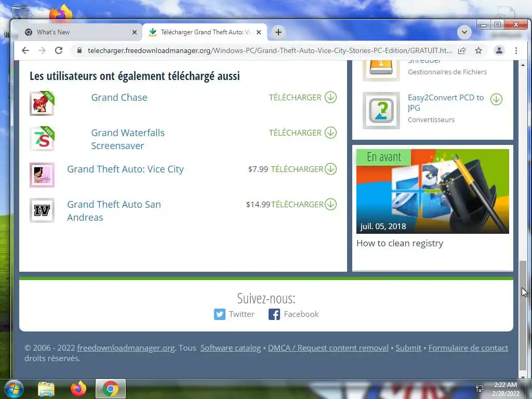Image resolution: width=532 pixels, height=399 pixels.
Task: Close the Télécharger Grand Theft Auto tab
Action: coord(259,32)
